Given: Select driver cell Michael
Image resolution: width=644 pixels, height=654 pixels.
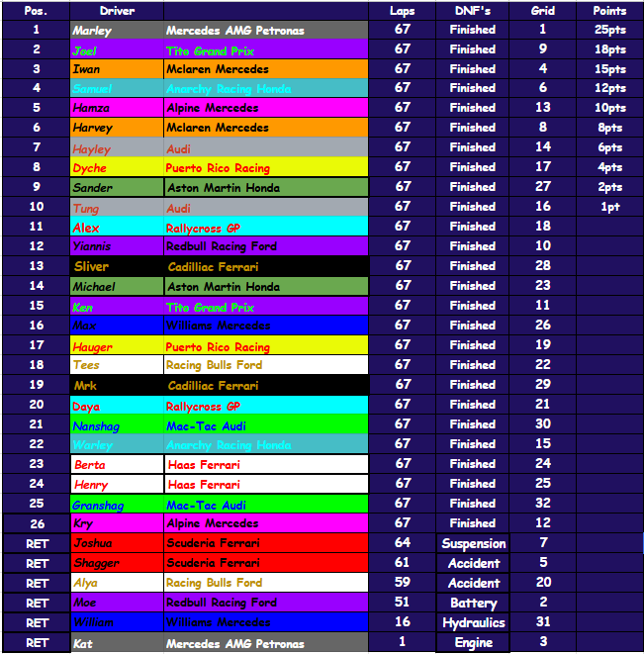Looking at the screenshot, I should click(x=117, y=286).
